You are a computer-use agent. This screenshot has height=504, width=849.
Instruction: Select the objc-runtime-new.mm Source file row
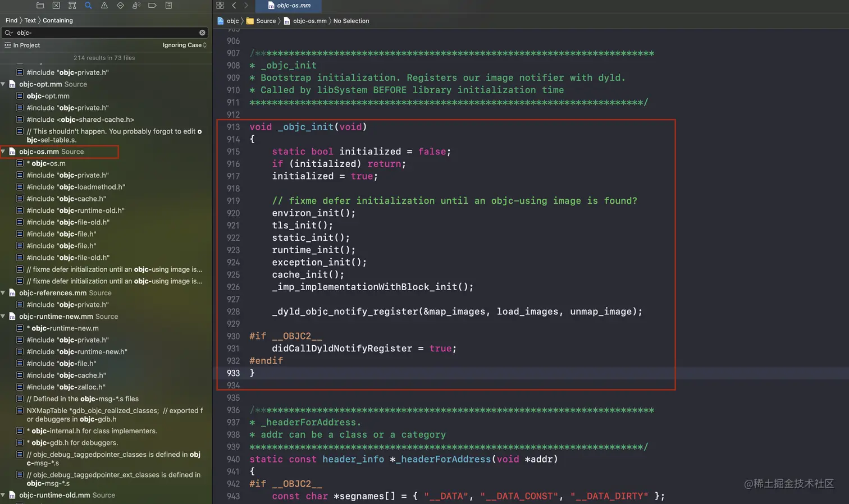[106, 317]
